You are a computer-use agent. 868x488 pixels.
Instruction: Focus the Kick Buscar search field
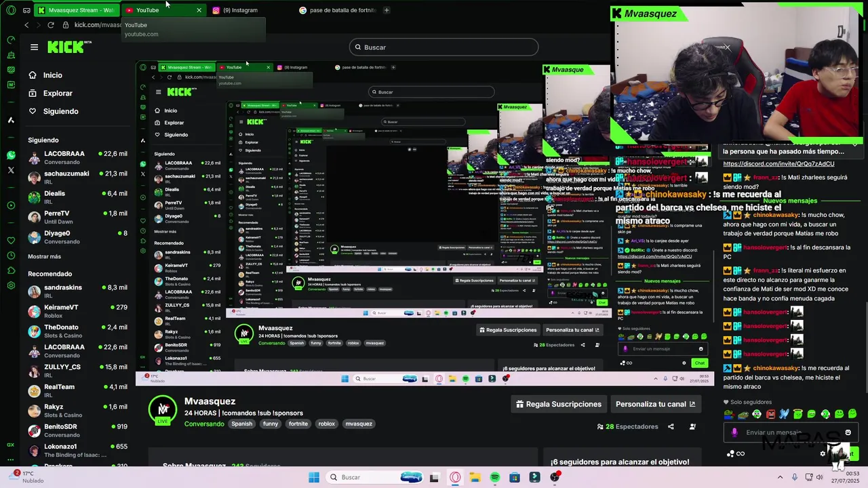444,47
